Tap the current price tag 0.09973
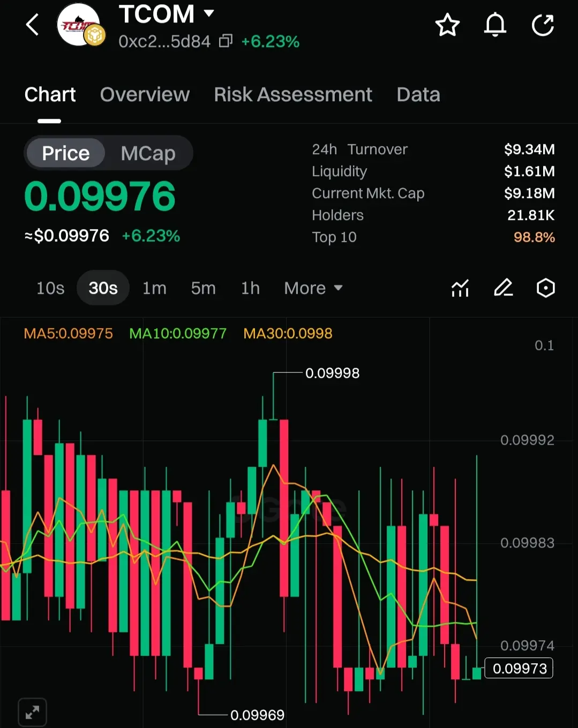Viewport: 578px width, 728px height. point(519,669)
